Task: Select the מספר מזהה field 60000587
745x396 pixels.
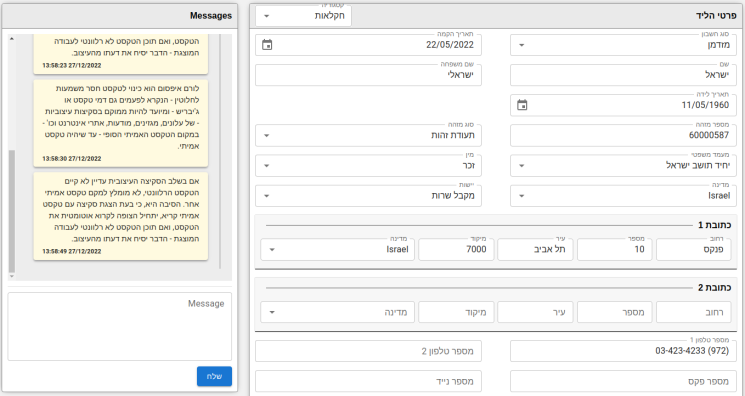Action: [623, 135]
